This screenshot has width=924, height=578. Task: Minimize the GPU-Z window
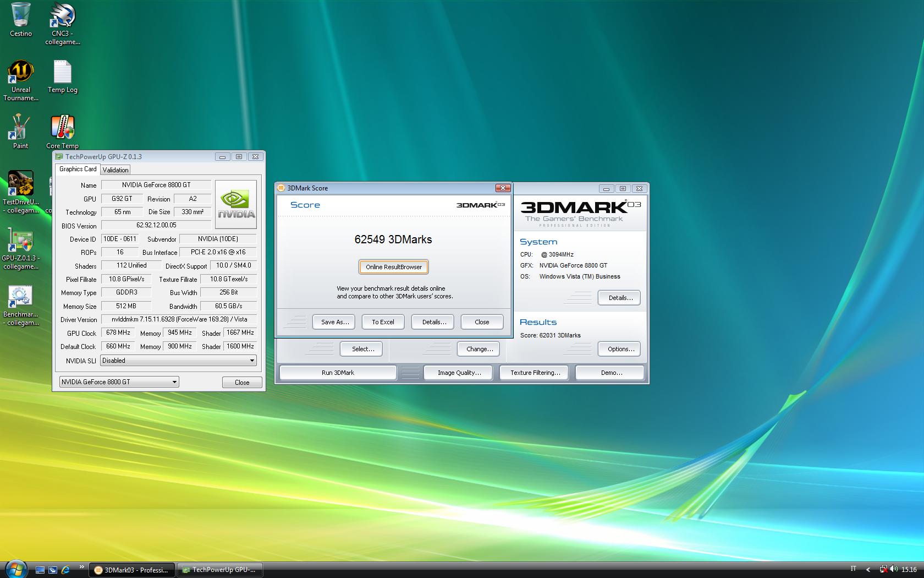pyautogui.click(x=222, y=157)
